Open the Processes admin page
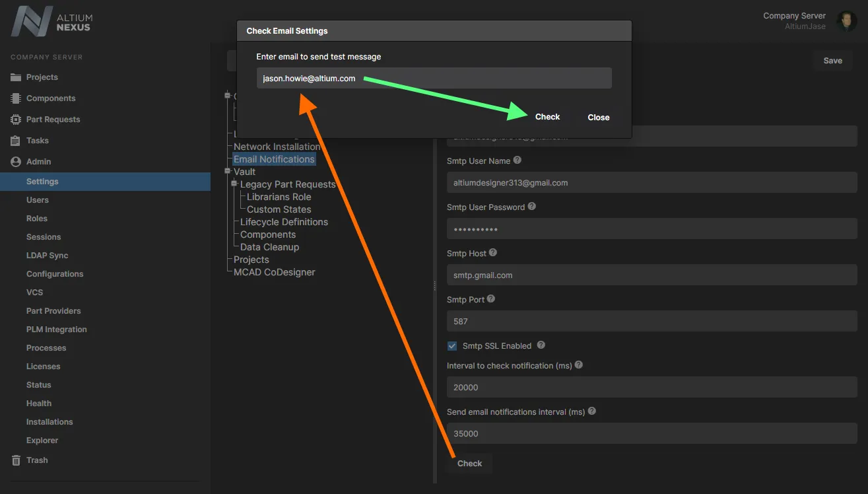Viewport: 868px width, 494px height. [46, 348]
